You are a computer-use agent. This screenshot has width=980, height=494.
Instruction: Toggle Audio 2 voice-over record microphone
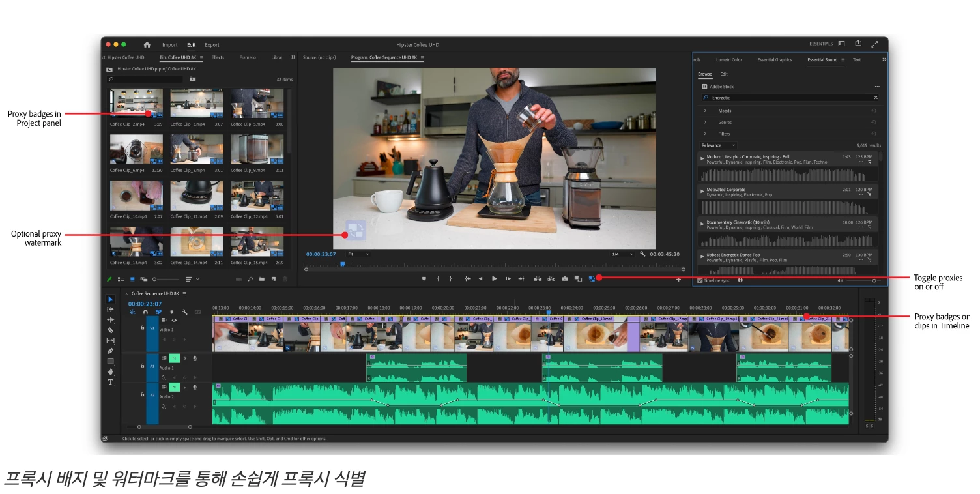[194, 387]
